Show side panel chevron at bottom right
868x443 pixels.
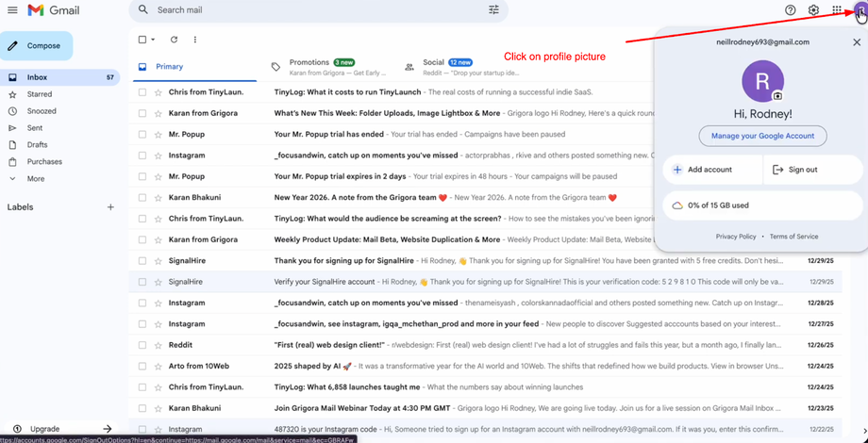(x=863, y=431)
